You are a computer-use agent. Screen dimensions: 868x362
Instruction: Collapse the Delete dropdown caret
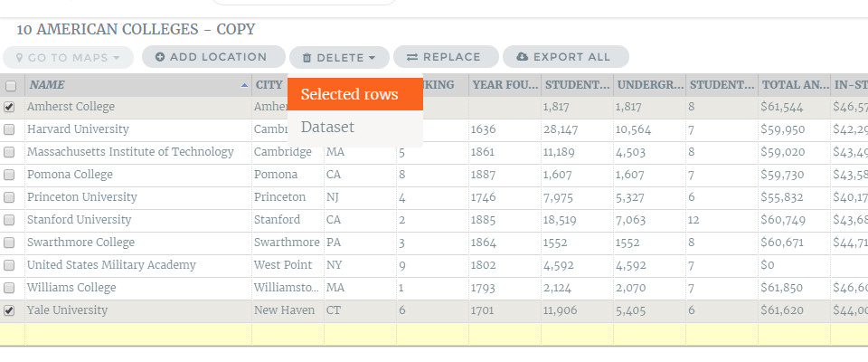[x=372, y=58]
